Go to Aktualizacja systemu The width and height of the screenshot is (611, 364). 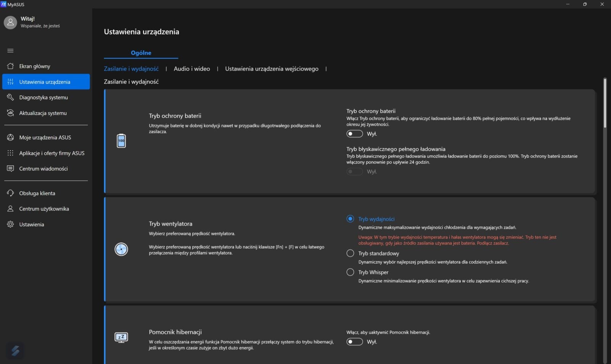point(46,113)
